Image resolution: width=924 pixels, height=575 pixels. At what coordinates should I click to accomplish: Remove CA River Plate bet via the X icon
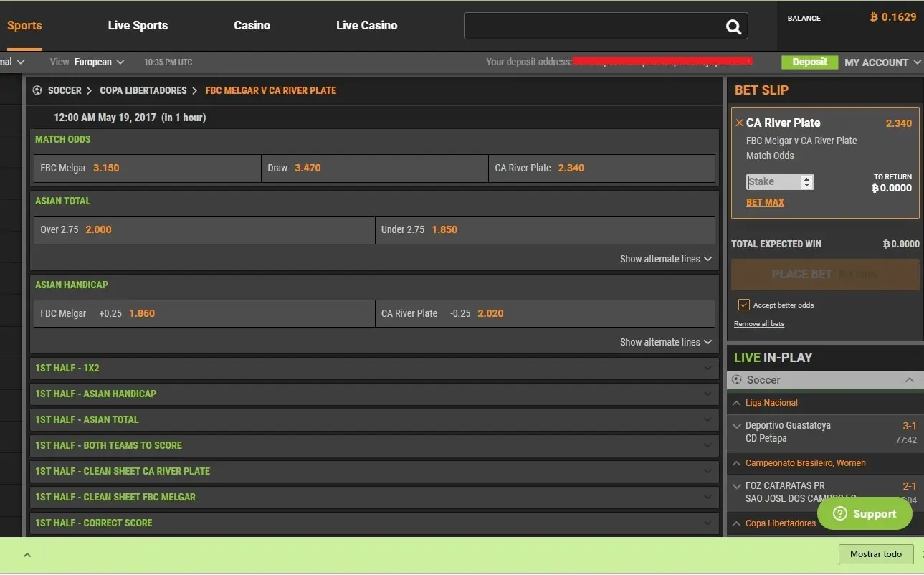tap(740, 122)
